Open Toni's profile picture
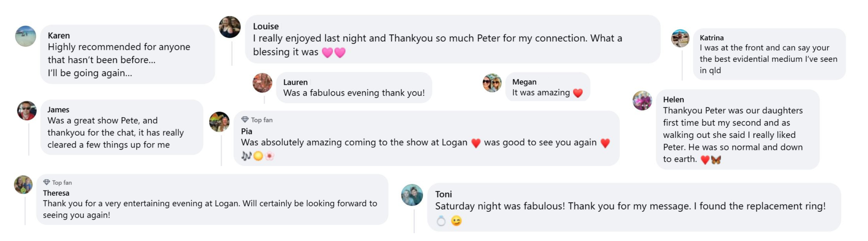The height and width of the screenshot is (241, 868). coord(412,195)
